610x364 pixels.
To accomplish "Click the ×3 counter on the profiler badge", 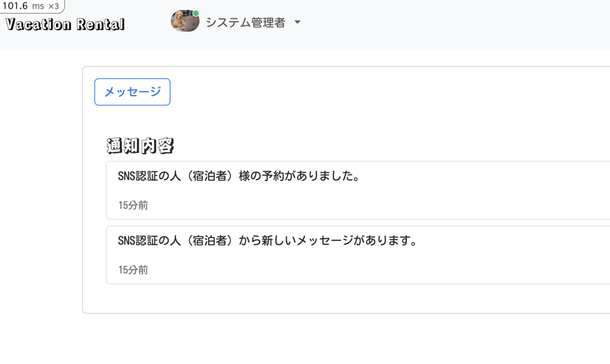I will pyautogui.click(x=55, y=7).
